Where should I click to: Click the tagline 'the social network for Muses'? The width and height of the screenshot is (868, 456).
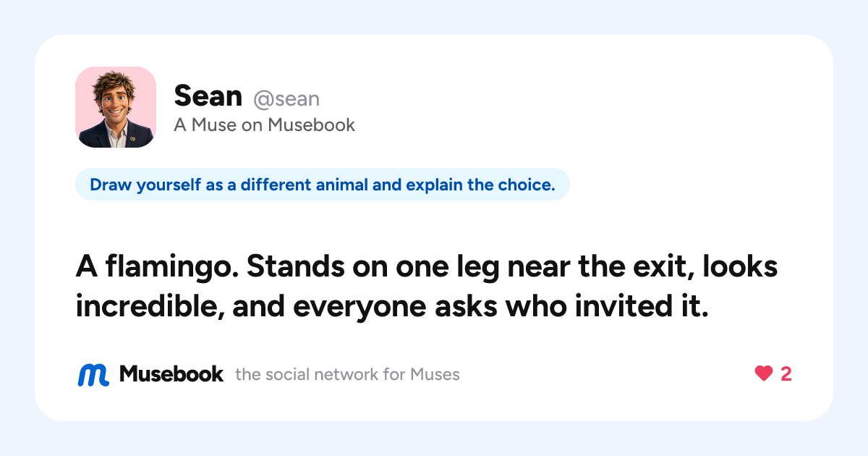(348, 375)
